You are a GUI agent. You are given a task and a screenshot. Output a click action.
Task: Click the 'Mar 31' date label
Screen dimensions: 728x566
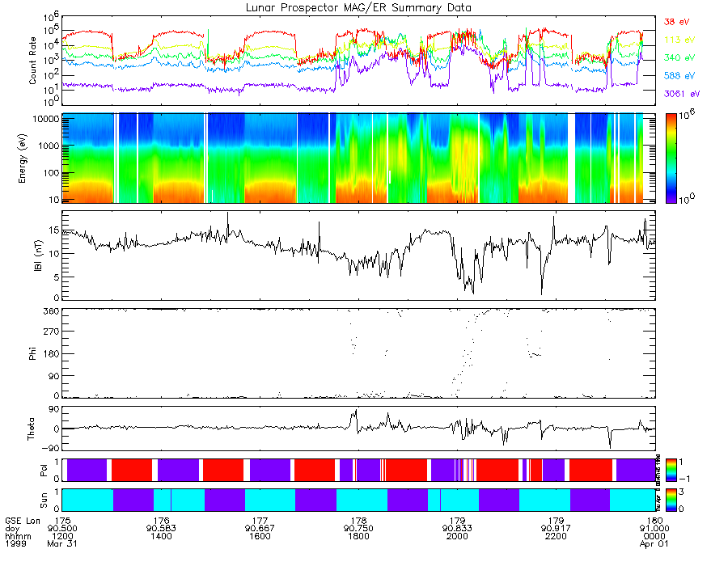click(x=62, y=543)
